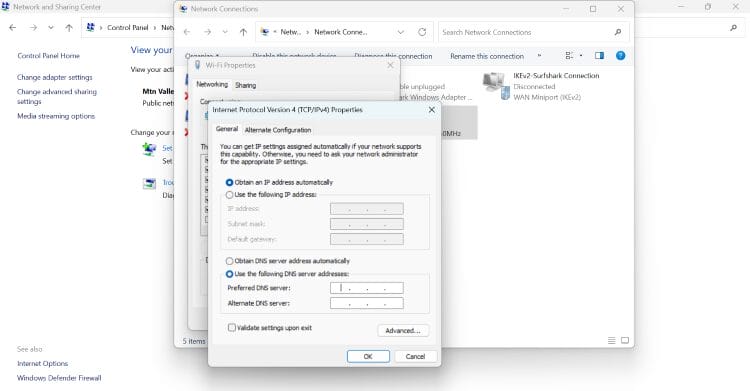Close the IPv4 Properties dialog
The height and width of the screenshot is (391, 750).
tap(431, 110)
